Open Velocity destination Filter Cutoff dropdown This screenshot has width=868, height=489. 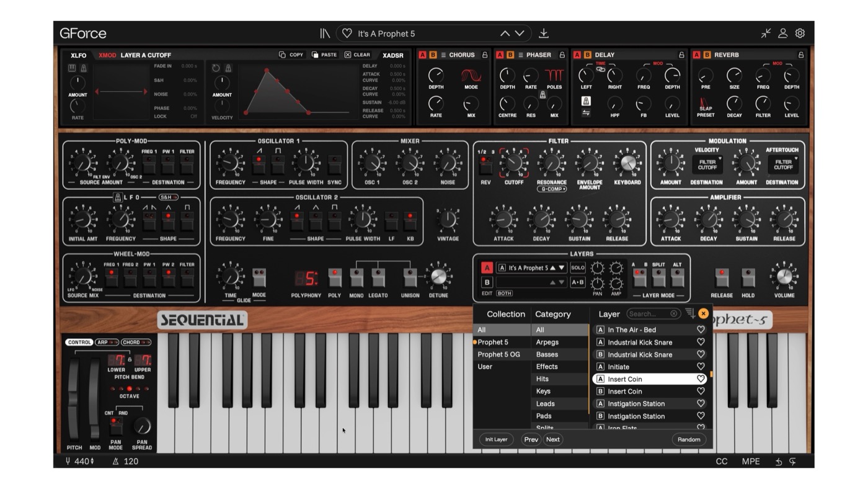[707, 164]
